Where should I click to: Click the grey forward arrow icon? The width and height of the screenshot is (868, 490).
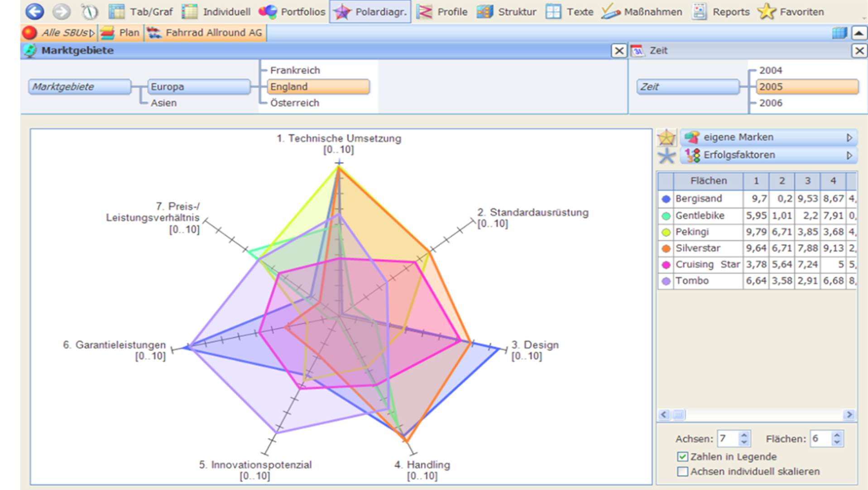pyautogui.click(x=62, y=11)
